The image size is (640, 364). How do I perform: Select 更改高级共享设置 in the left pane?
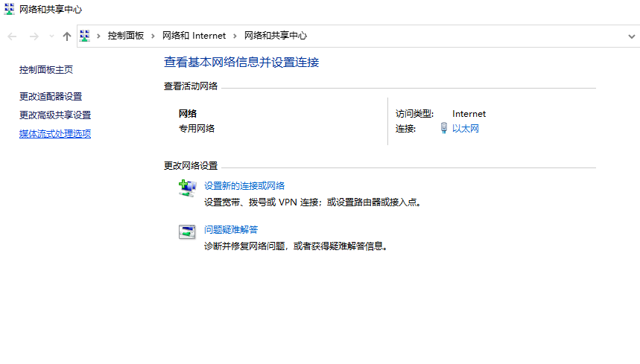click(x=55, y=115)
